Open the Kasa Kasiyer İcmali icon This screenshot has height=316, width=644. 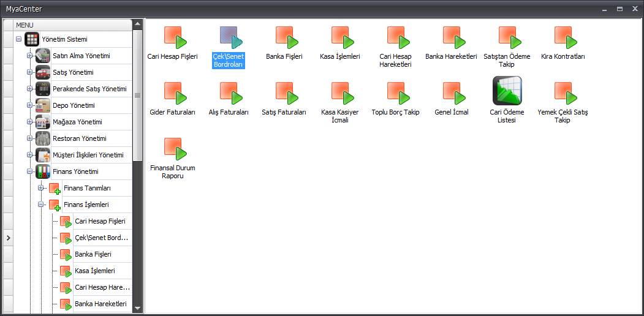pos(343,93)
